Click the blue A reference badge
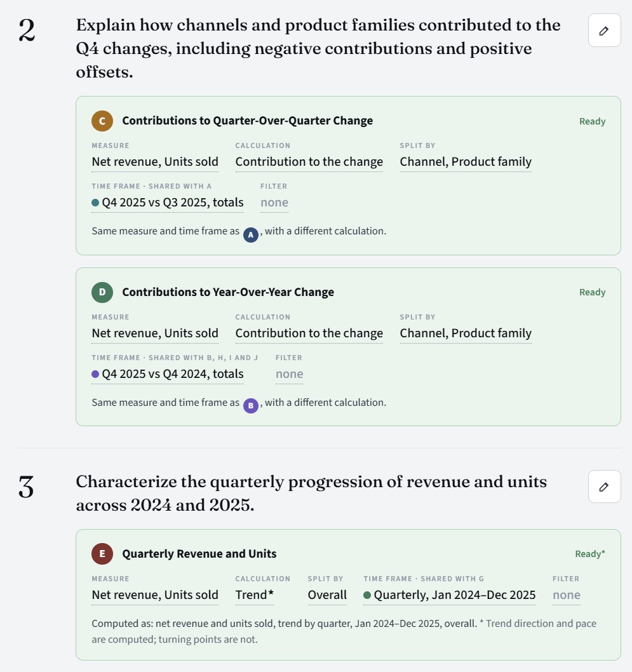 251,234
